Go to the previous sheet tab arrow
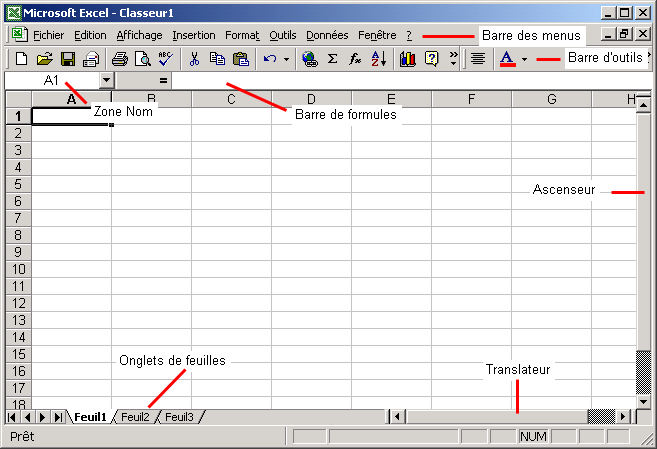This screenshot has width=657, height=449. [x=28, y=417]
